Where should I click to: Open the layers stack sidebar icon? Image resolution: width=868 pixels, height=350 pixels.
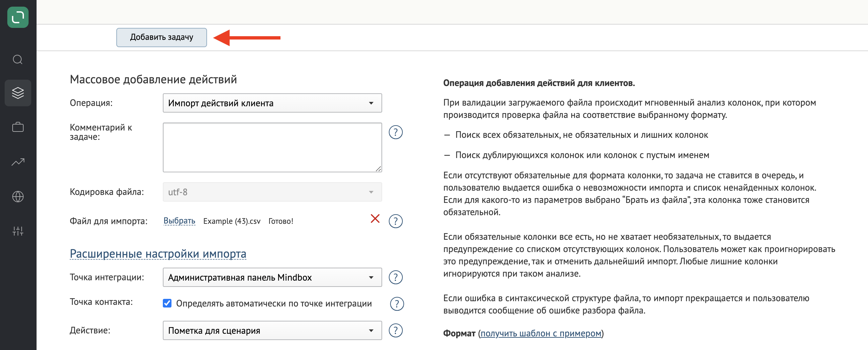(18, 93)
